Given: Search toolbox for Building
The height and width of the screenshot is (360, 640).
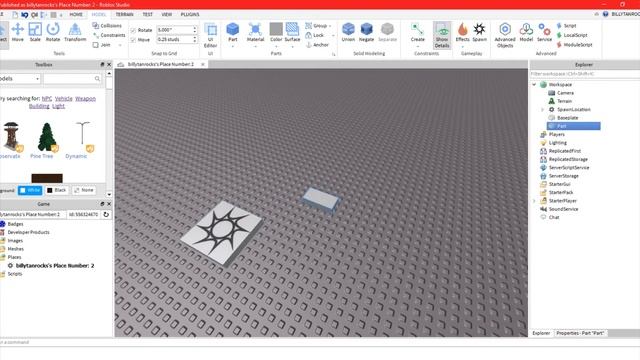Looking at the screenshot, I should [39, 106].
